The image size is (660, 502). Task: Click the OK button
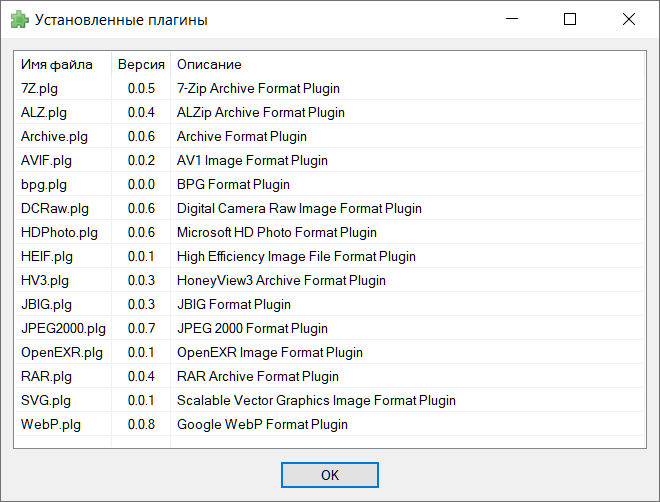click(x=330, y=475)
